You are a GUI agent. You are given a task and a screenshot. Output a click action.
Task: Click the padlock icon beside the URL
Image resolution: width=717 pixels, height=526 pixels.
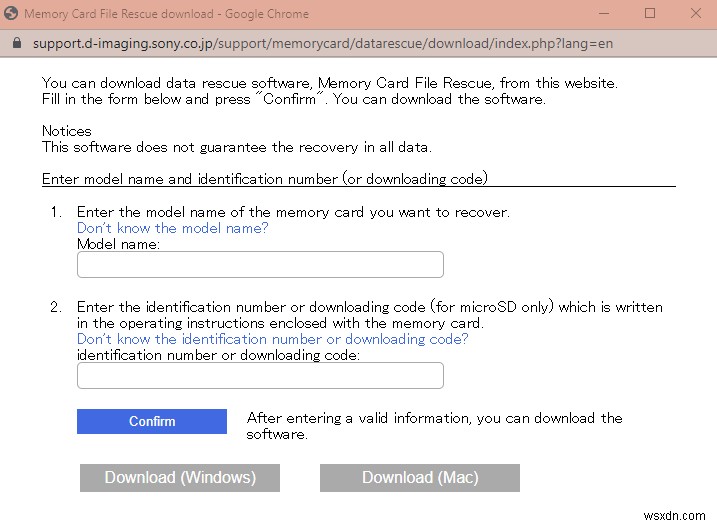click(x=14, y=44)
